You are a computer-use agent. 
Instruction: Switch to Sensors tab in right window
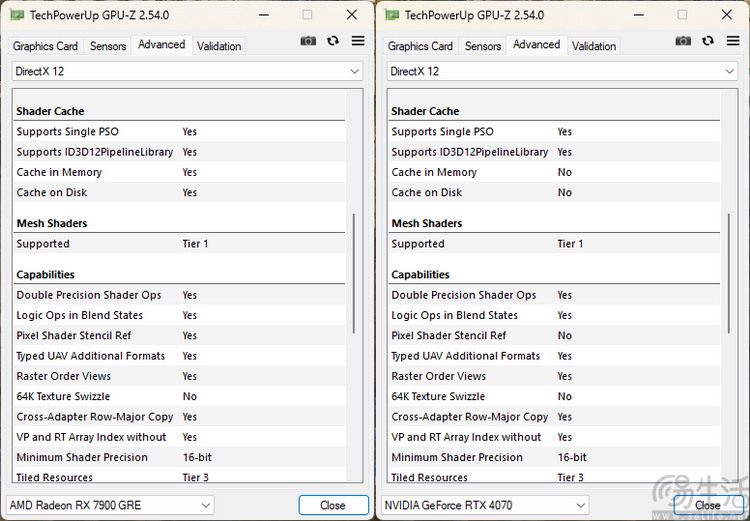[x=483, y=46]
